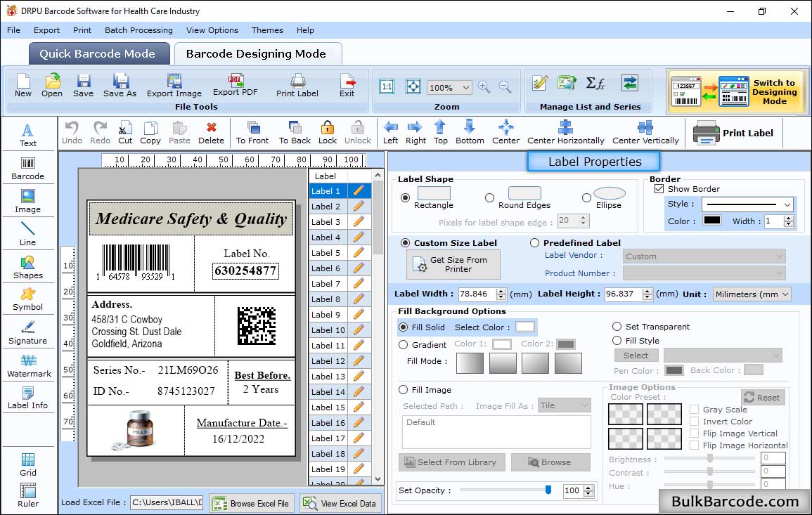Adjust Label Height stepper
The height and width of the screenshot is (515, 812).
click(647, 294)
